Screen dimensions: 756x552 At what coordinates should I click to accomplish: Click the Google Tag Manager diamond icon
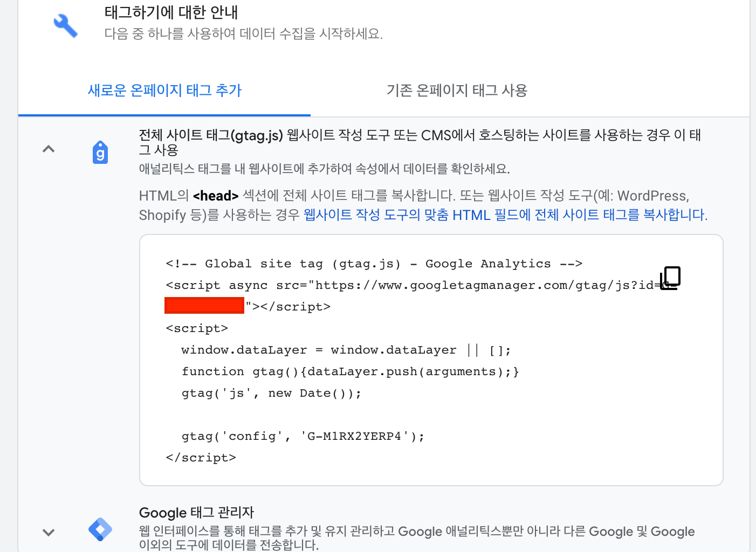pyautogui.click(x=100, y=529)
